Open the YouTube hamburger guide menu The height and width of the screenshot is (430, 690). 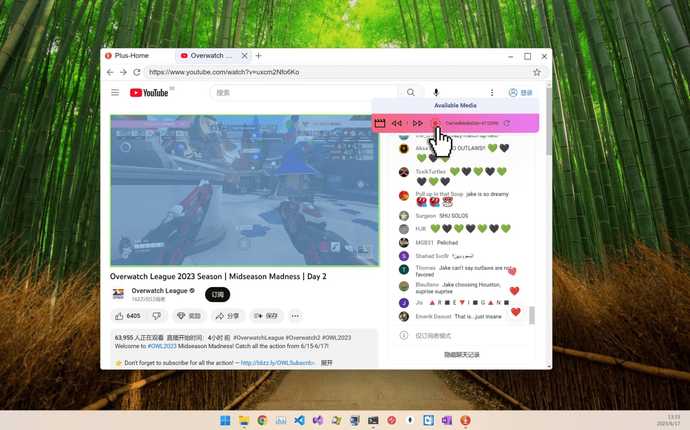115,93
